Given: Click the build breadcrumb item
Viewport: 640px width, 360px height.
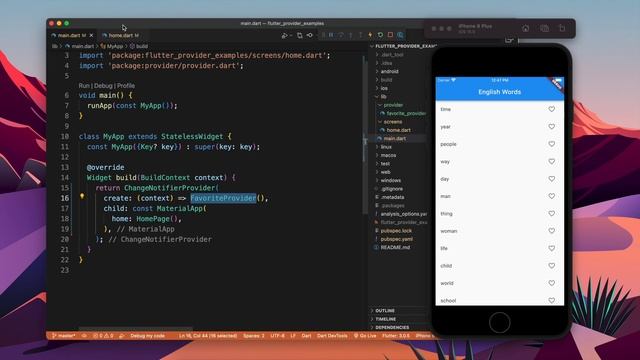Looking at the screenshot, I should (139, 46).
